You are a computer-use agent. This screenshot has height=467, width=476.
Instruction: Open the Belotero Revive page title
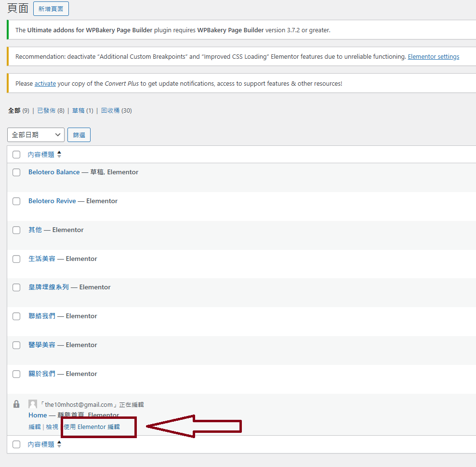(x=52, y=201)
